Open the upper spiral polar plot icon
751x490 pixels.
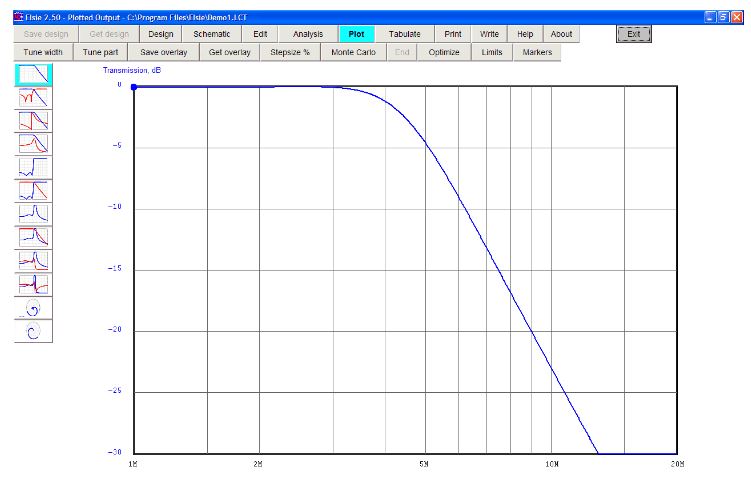pos(34,308)
